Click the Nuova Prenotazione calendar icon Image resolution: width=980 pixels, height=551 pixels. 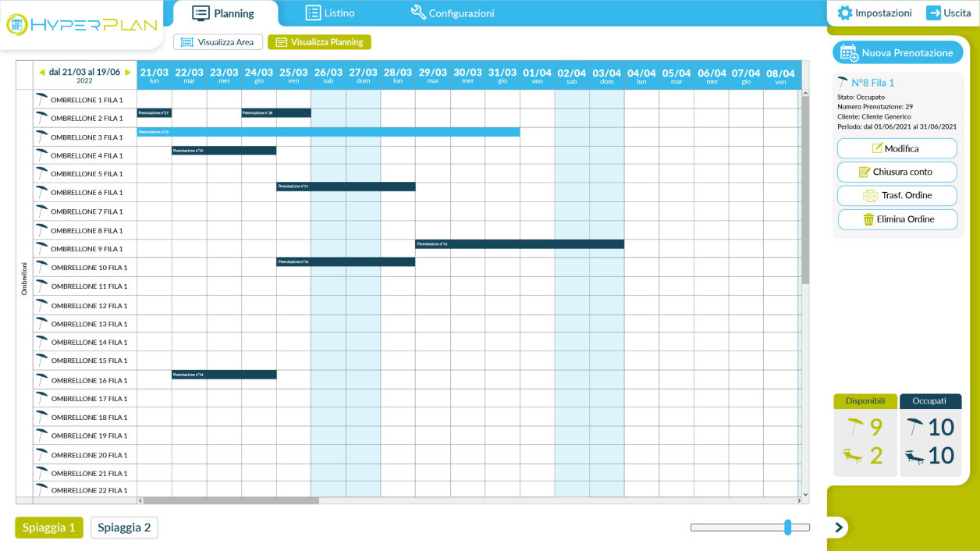click(x=849, y=53)
